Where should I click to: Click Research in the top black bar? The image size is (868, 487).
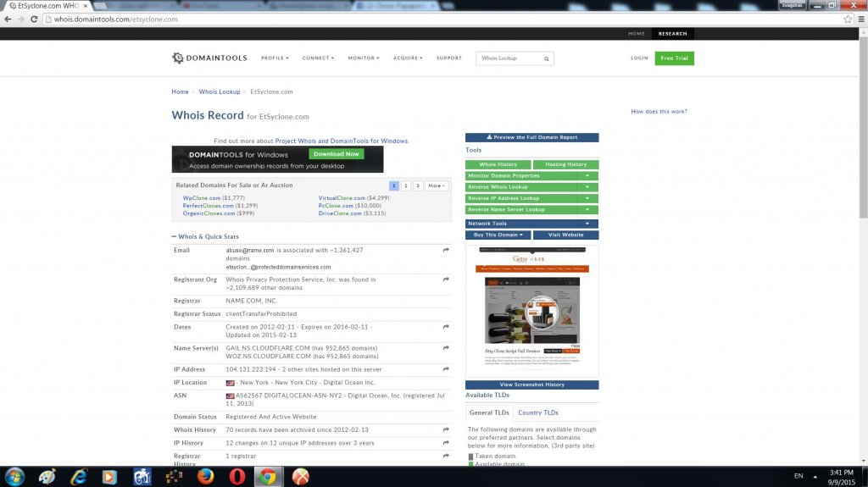click(672, 34)
